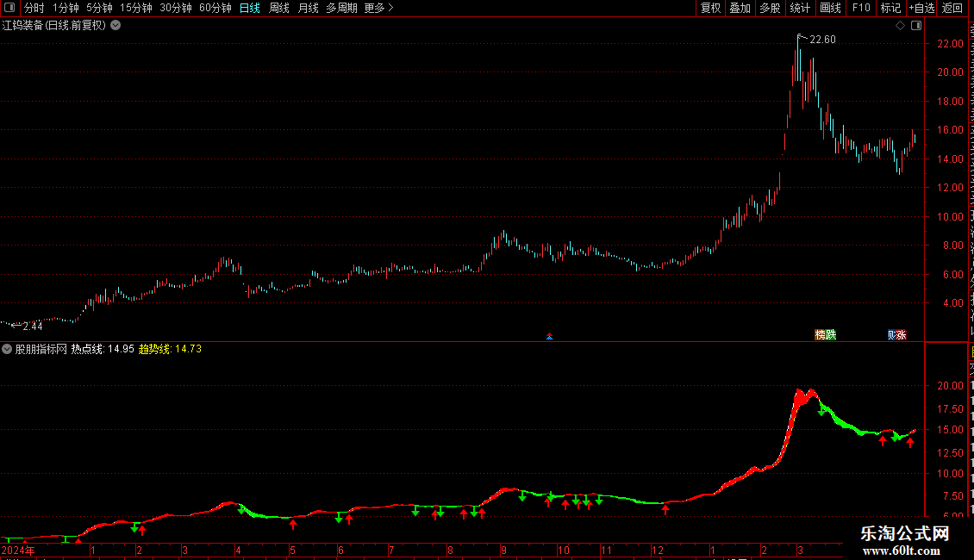Open the 多周期 multi-period view
This screenshot has height=560, width=974.
click(341, 8)
